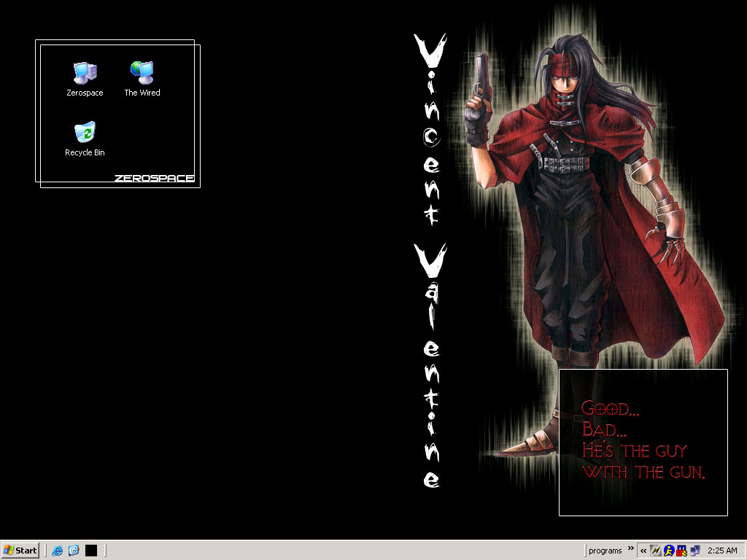The height and width of the screenshot is (560, 747).
Task: Select "The Wired" icon label
Action: tap(142, 93)
